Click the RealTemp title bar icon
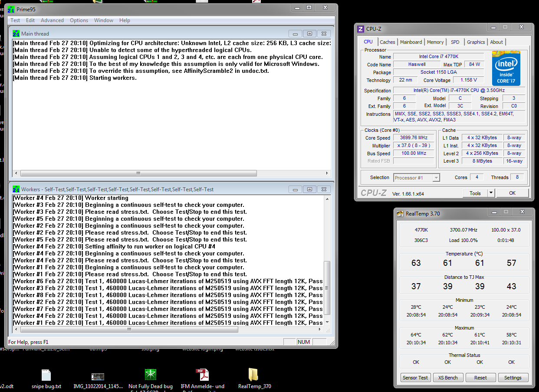This screenshot has height=392, width=539. pos(400,213)
